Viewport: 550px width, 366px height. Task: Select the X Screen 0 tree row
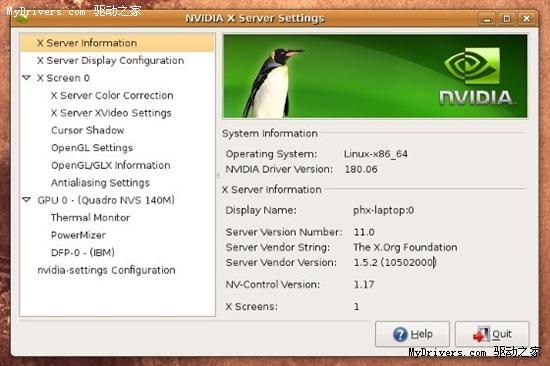(63, 78)
